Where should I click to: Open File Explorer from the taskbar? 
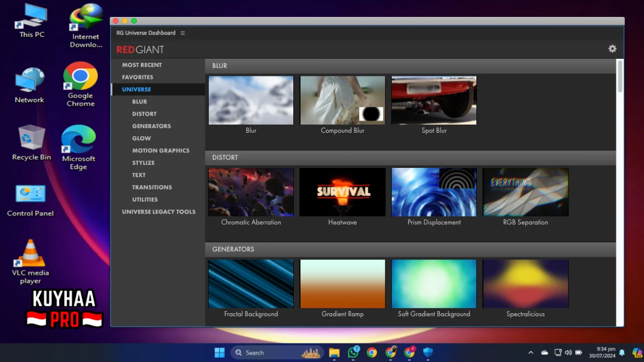click(x=335, y=352)
